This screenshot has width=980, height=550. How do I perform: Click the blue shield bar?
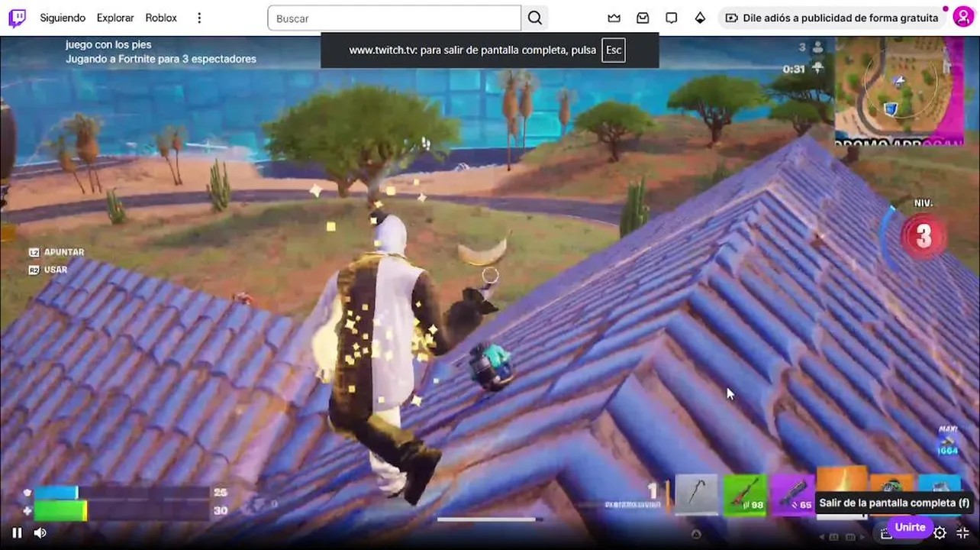tap(55, 493)
